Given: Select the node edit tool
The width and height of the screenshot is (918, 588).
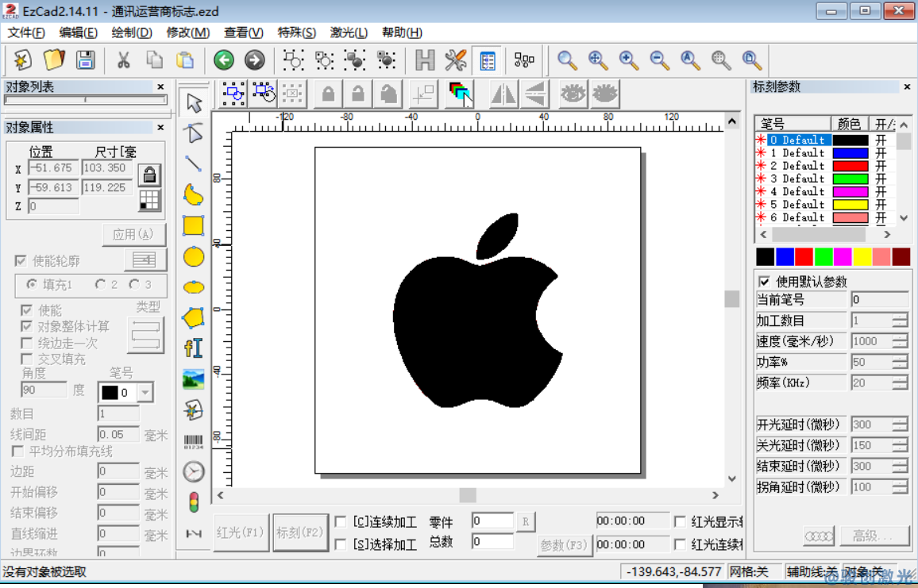Looking at the screenshot, I should click(x=194, y=133).
